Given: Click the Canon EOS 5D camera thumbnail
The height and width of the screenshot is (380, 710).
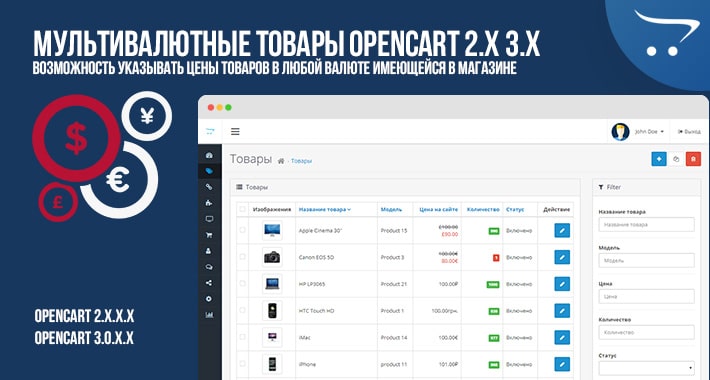Looking at the screenshot, I should (272, 257).
